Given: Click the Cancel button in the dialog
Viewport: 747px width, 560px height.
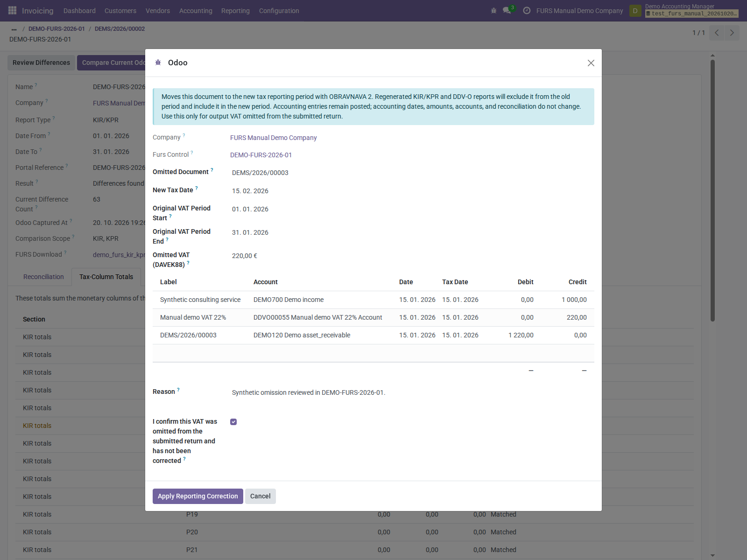Looking at the screenshot, I should coord(261,496).
